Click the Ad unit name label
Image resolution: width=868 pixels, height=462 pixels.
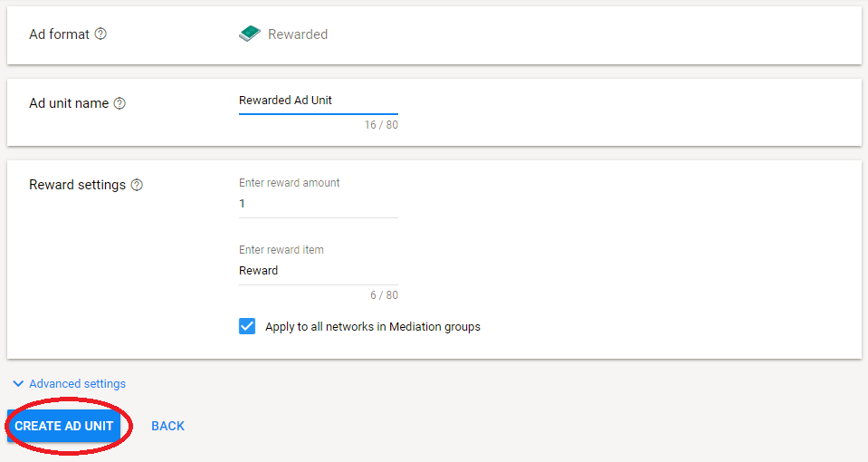(69, 104)
